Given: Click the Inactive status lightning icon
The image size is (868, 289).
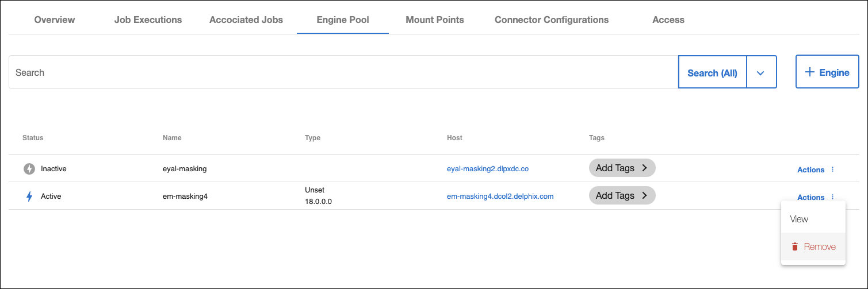Looking at the screenshot, I should [x=29, y=169].
